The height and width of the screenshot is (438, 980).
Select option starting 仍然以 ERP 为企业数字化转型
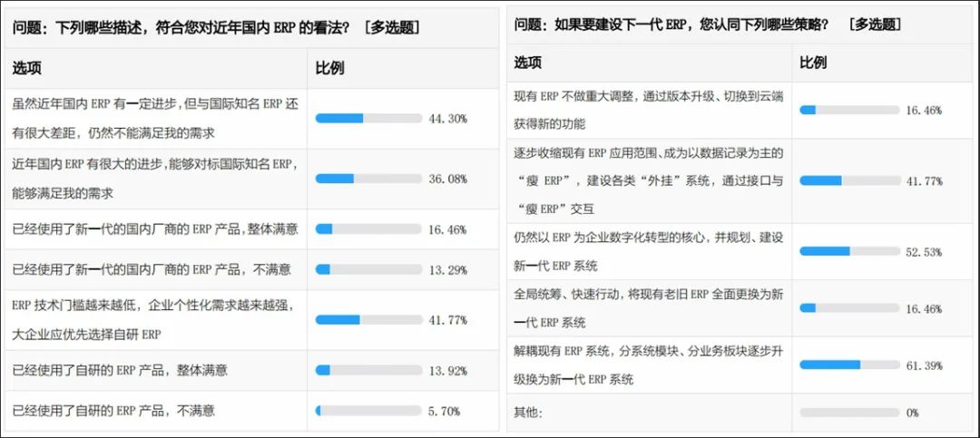click(649, 252)
